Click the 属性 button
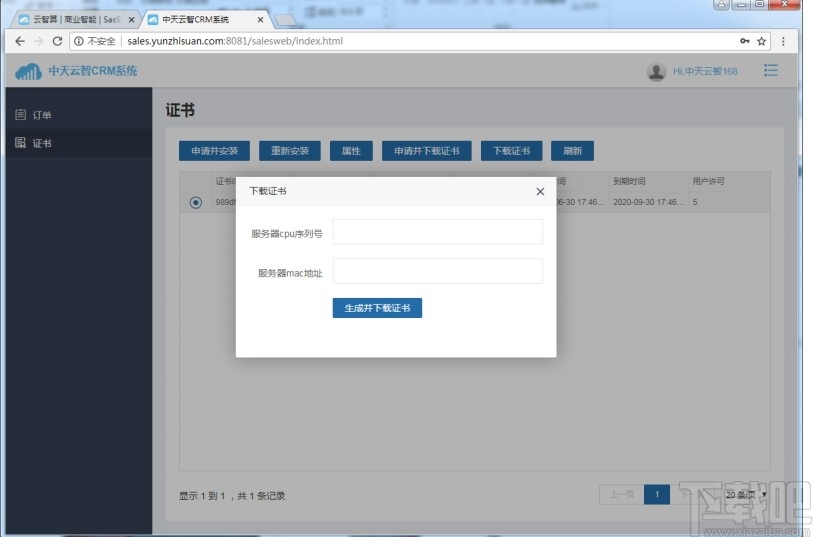 pyautogui.click(x=351, y=151)
